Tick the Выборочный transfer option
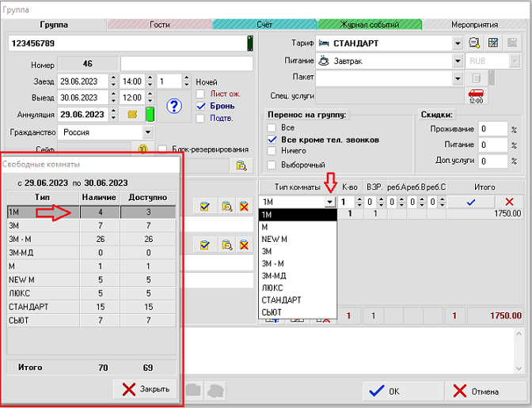 coord(273,164)
